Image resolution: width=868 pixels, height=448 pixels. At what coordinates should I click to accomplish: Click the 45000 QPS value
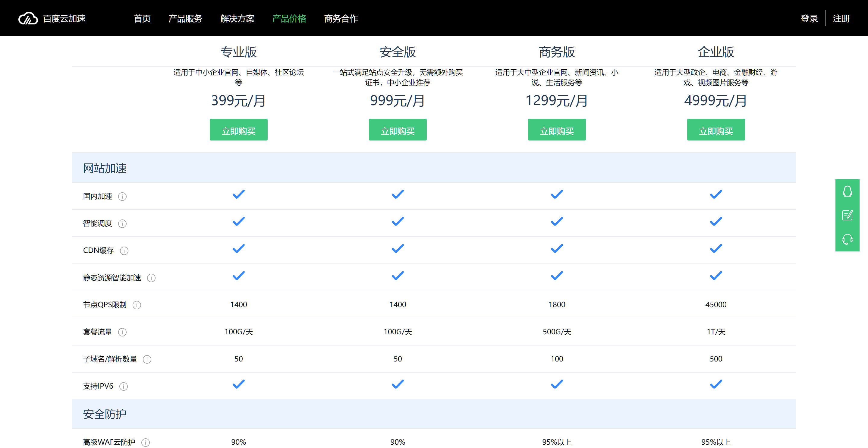(x=716, y=305)
